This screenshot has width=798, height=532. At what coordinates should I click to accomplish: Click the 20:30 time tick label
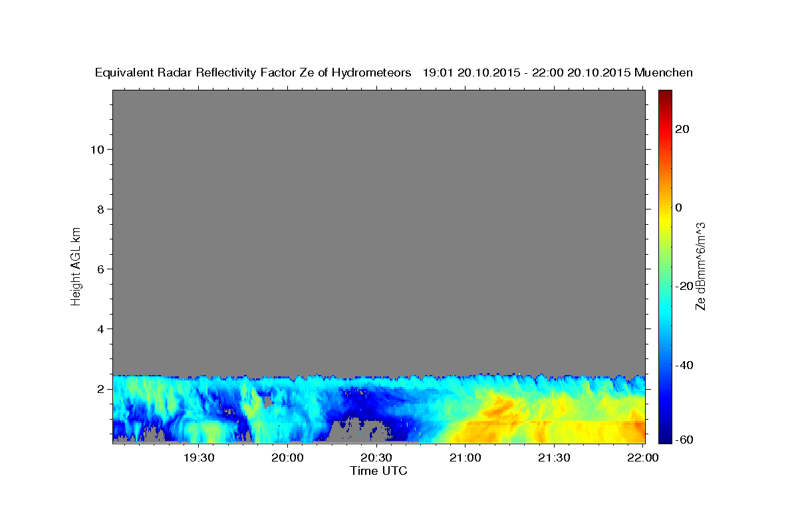click(x=376, y=458)
